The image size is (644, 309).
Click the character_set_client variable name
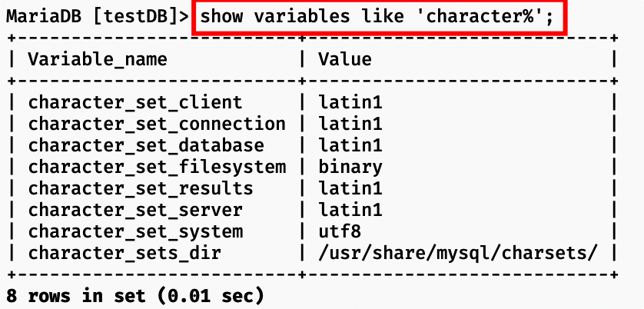pyautogui.click(x=135, y=103)
